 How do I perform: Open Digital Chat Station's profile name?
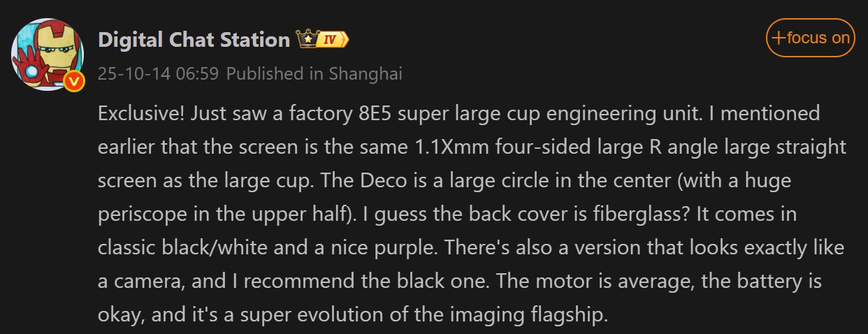tap(194, 40)
